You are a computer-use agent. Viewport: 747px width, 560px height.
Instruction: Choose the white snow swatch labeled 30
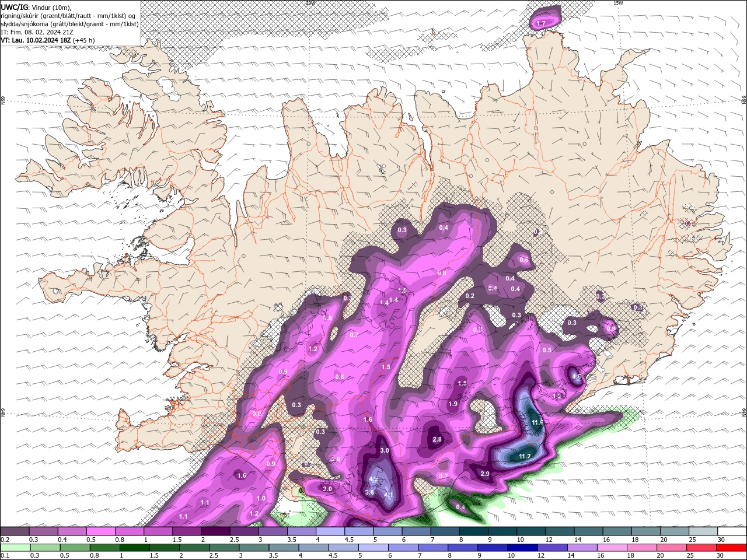tap(732, 531)
